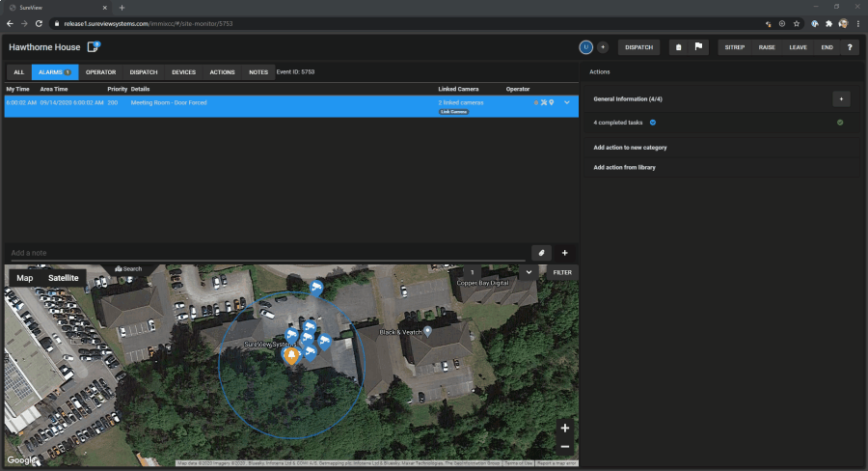
Task: Add an operator with the round plus button
Action: (603, 47)
